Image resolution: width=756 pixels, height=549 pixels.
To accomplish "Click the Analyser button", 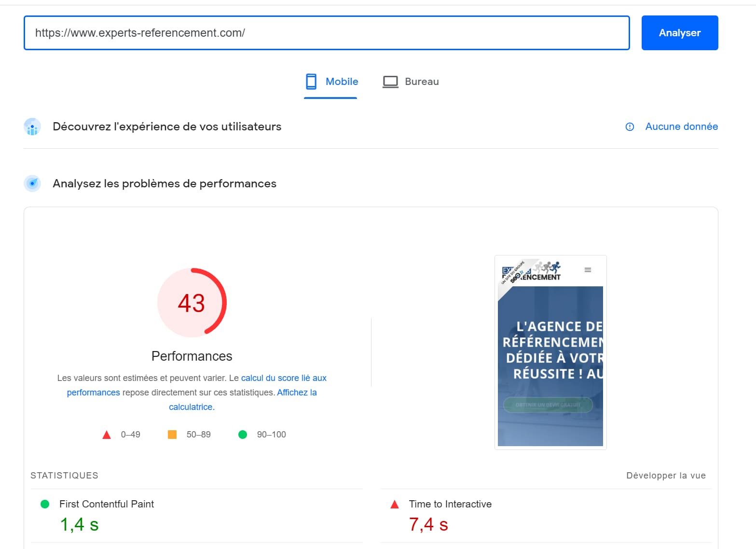I will tap(680, 33).
